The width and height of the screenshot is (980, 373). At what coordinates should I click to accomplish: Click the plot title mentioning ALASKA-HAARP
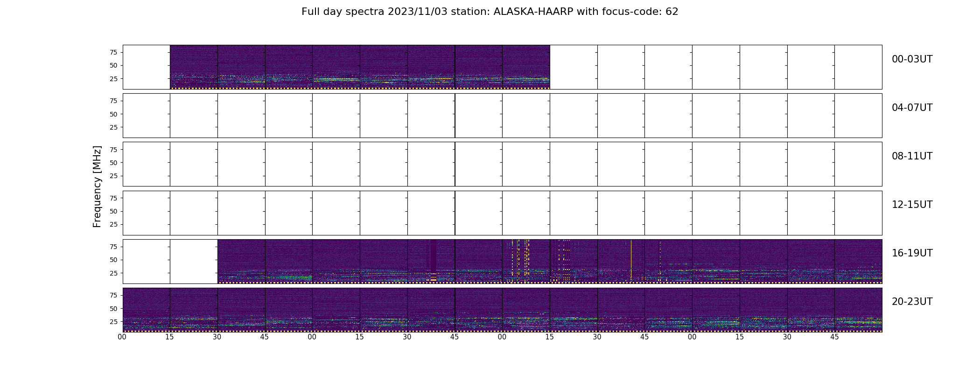click(x=490, y=12)
